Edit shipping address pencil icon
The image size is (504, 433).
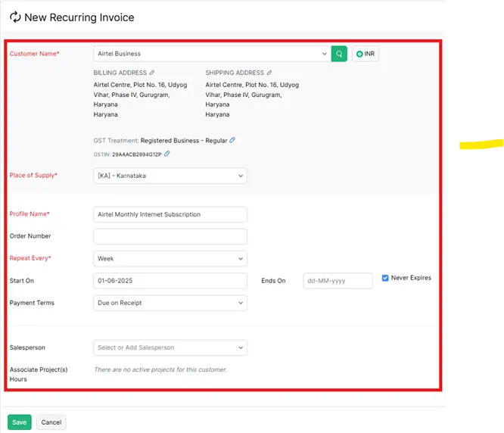(269, 73)
